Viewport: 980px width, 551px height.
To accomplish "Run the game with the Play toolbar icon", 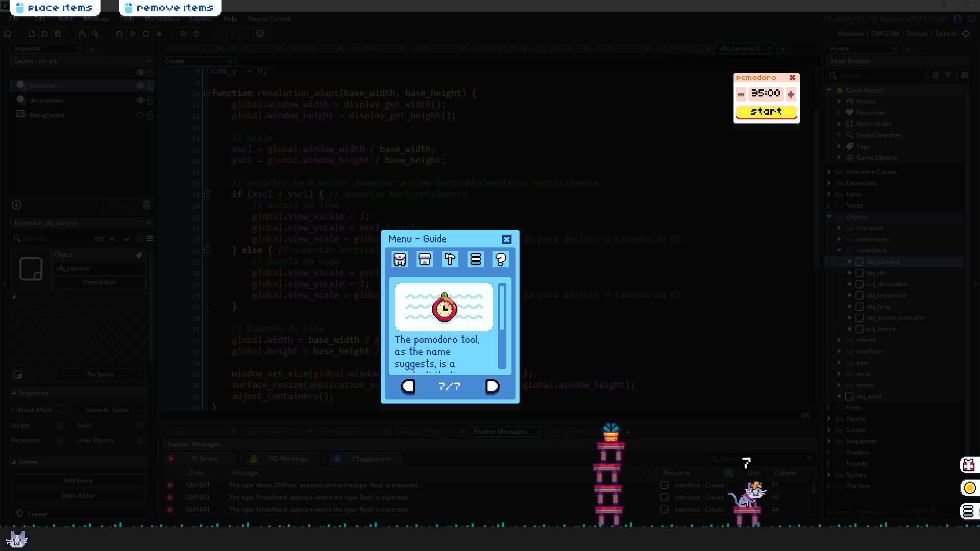I will (133, 34).
